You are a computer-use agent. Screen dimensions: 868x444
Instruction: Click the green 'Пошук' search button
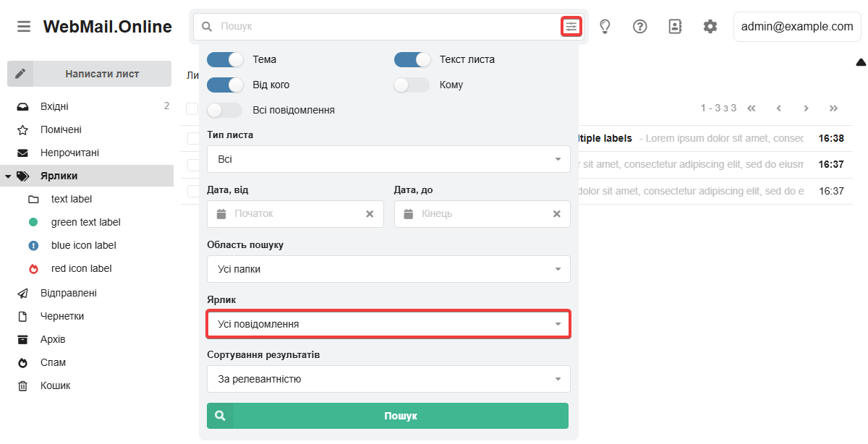pyautogui.click(x=388, y=416)
